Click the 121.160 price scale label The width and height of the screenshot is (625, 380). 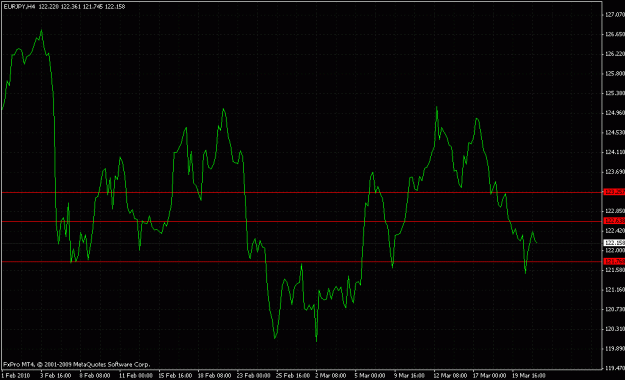coord(615,289)
